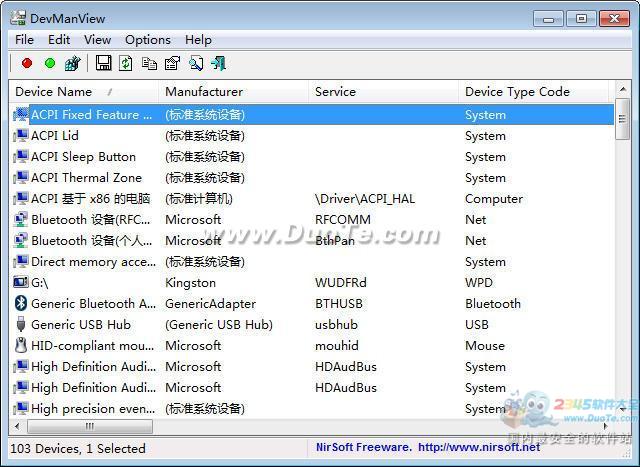Image resolution: width=640 pixels, height=467 pixels.
Task: Click the BTHUSB service cell
Action: pyautogui.click(x=339, y=304)
